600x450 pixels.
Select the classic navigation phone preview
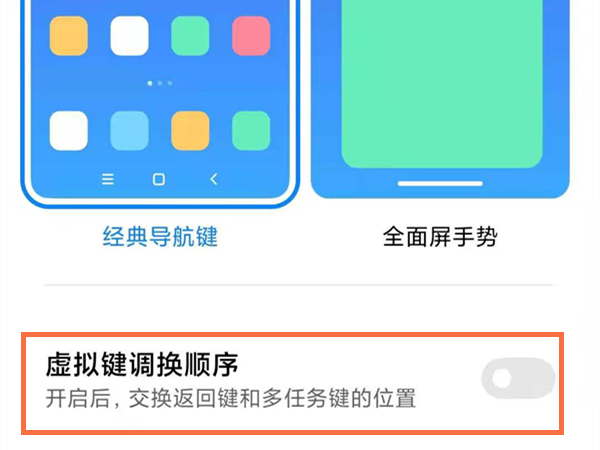click(160, 103)
